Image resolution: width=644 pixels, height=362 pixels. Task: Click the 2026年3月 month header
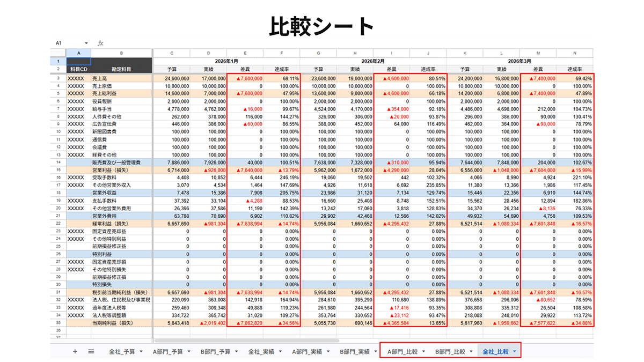(520, 61)
